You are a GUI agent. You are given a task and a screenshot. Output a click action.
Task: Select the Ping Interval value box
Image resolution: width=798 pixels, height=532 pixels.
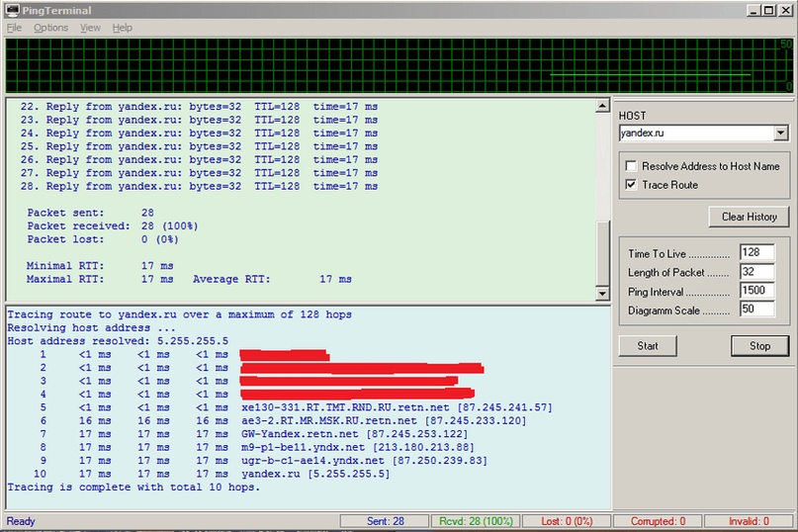point(755,292)
